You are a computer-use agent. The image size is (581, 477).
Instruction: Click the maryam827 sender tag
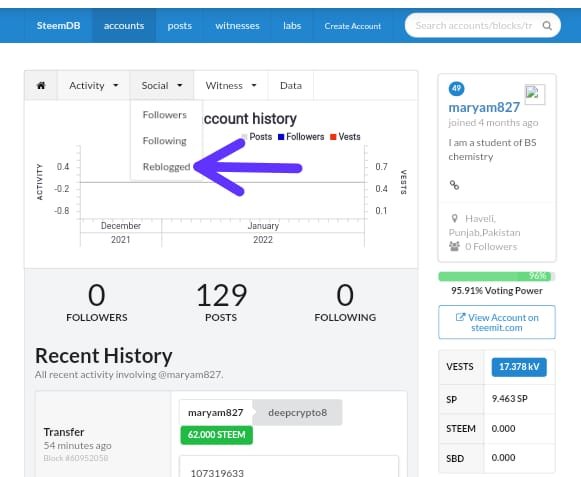point(215,413)
